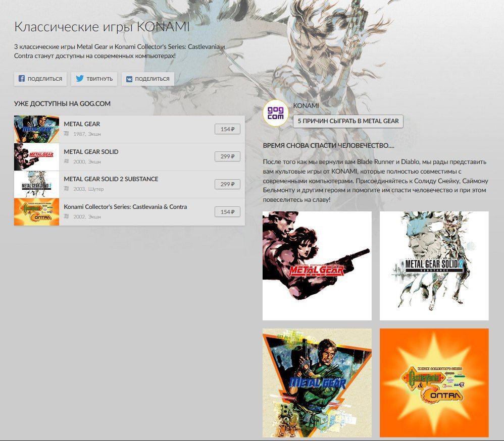Open the large orange Castlevania & Contra cover

click(434, 382)
